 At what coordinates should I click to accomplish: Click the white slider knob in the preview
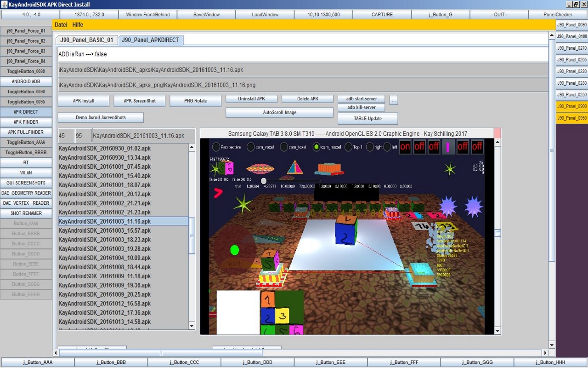point(264,181)
